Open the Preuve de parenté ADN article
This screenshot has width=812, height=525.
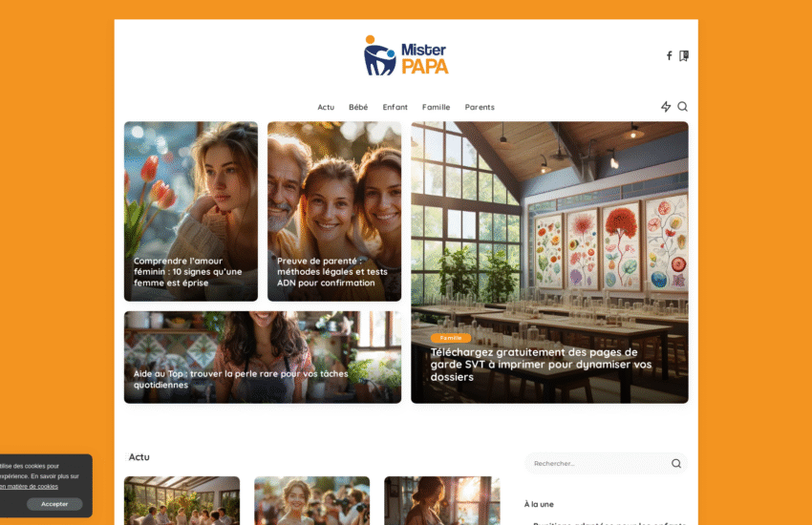332,272
